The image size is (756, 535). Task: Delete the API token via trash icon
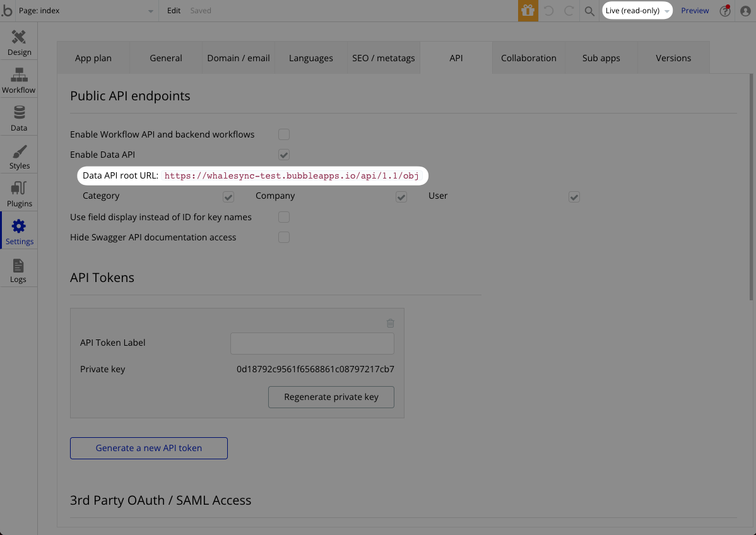[390, 322]
